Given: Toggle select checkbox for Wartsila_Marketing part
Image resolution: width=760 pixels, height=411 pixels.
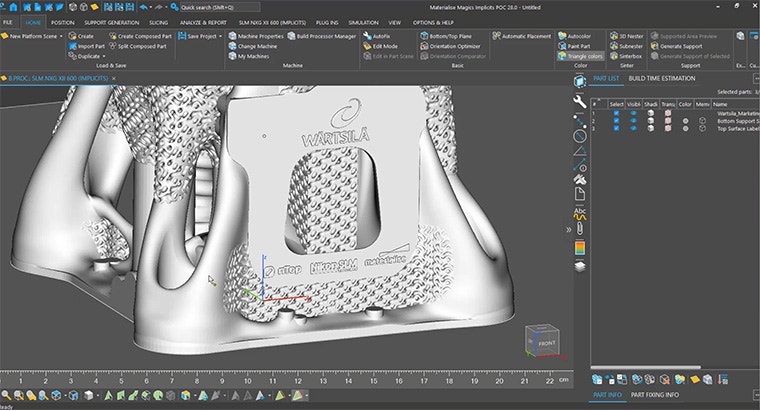Looking at the screenshot, I should pyautogui.click(x=616, y=113).
